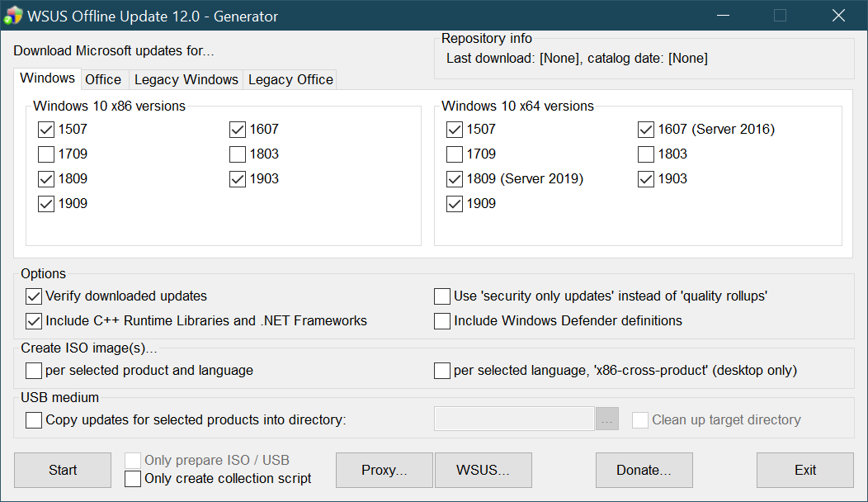The height and width of the screenshot is (502, 868).
Task: Enable x64 version 1803
Action: [646, 154]
